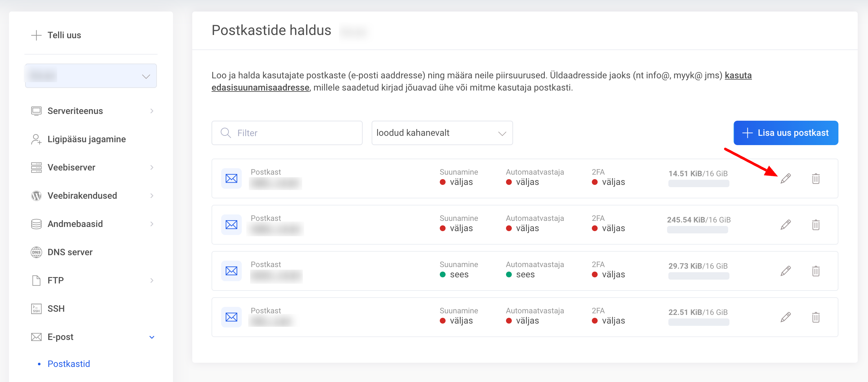Click the Veebirakendused WordPress icon
Image resolution: width=868 pixels, height=382 pixels.
[x=36, y=195]
